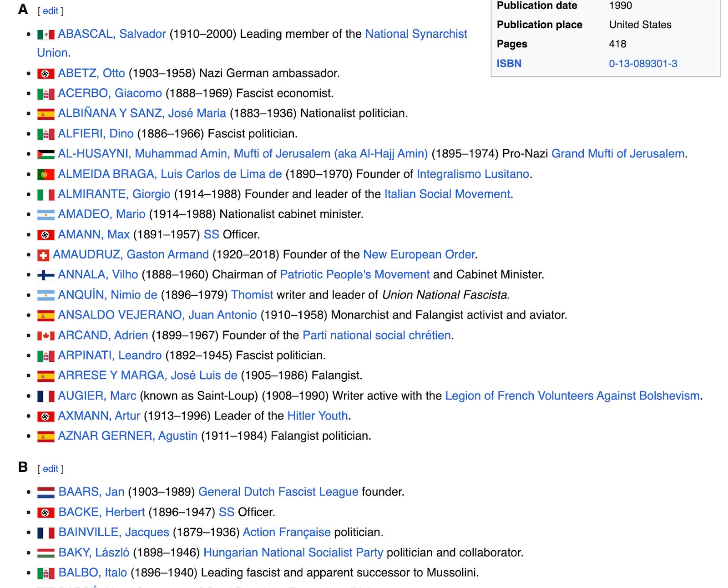Open AL-HUSAYNI, Muhammad Amin article link
This screenshot has height=588, width=728.
[243, 153]
